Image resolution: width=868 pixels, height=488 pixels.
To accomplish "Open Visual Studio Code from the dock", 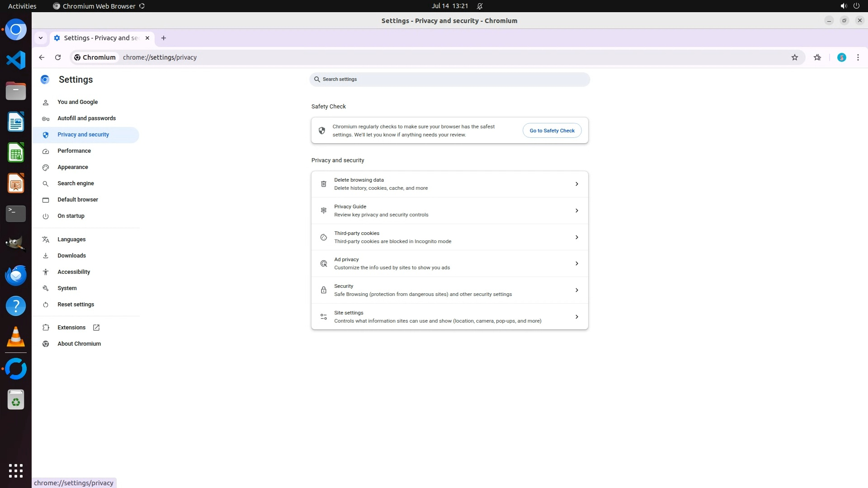I will click(x=16, y=60).
